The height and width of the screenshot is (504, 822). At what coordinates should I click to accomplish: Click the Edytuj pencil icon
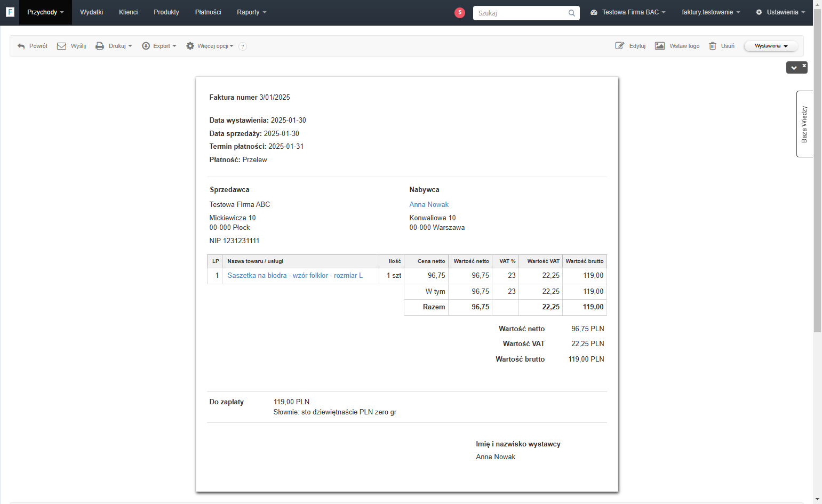pos(620,46)
